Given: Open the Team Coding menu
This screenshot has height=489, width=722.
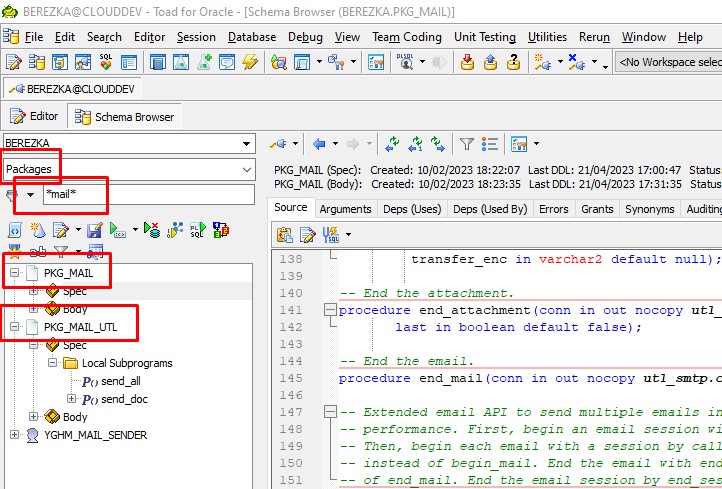Looking at the screenshot, I should pyautogui.click(x=407, y=37).
